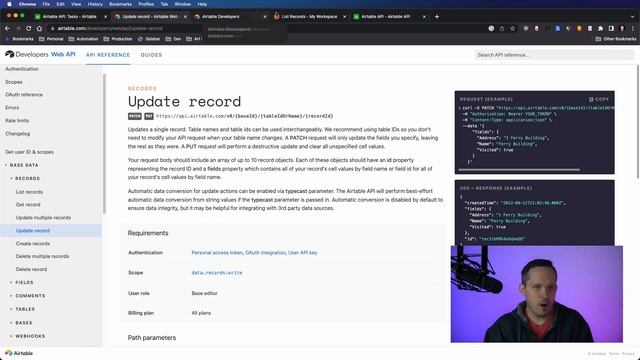Open the Bookmarks menu in menu bar

point(120,4)
